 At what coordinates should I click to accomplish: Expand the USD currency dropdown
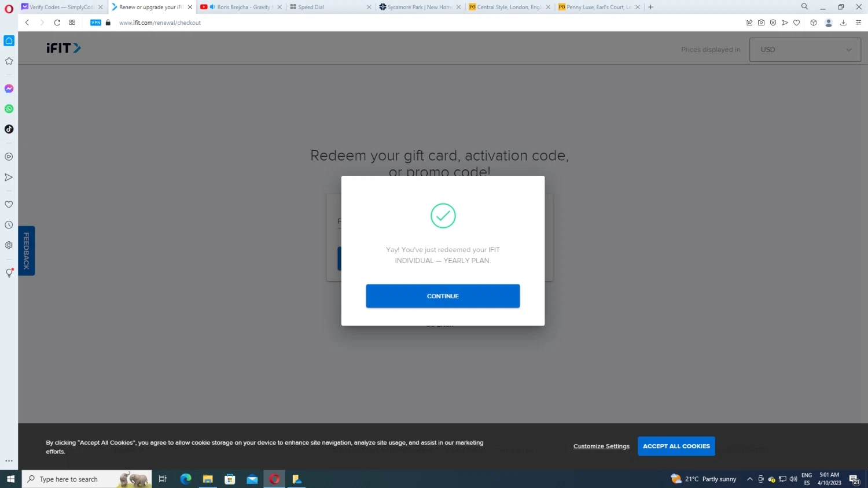[805, 50]
